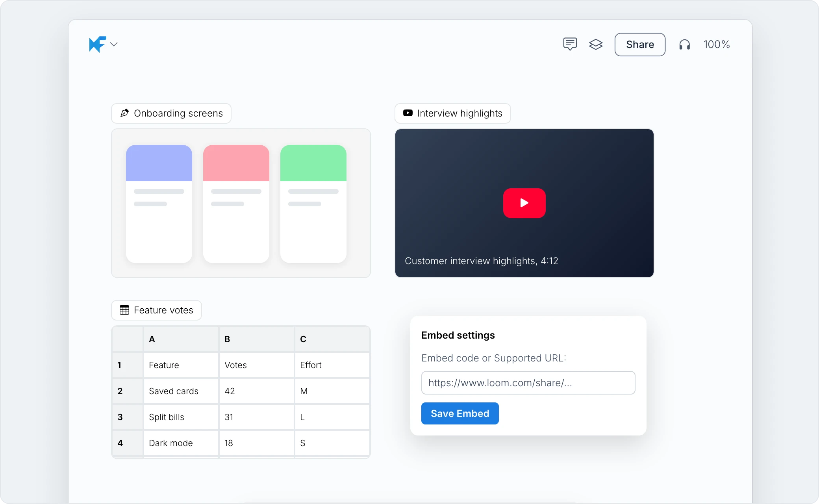This screenshot has width=819, height=504.
Task: Select row 2 header
Action: [x=128, y=391]
